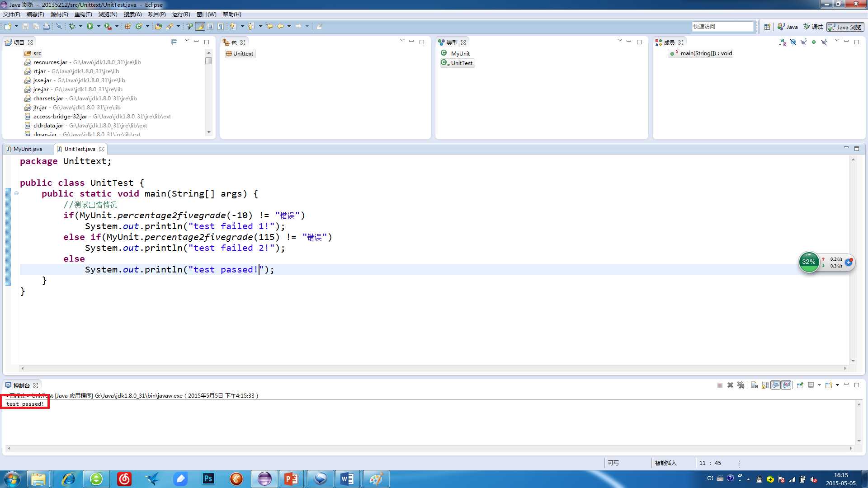The image size is (868, 488).
Task: Toggle Mark Occurrences highlighter button
Action: [200, 26]
